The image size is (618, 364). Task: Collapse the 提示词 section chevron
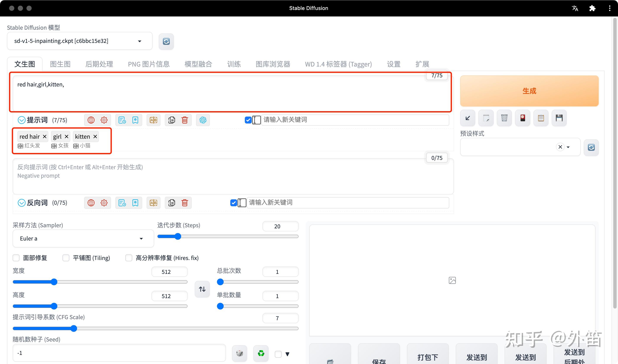point(21,120)
